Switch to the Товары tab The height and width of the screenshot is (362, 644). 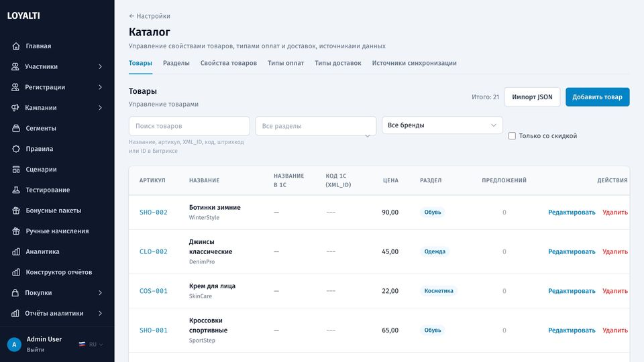click(x=140, y=63)
